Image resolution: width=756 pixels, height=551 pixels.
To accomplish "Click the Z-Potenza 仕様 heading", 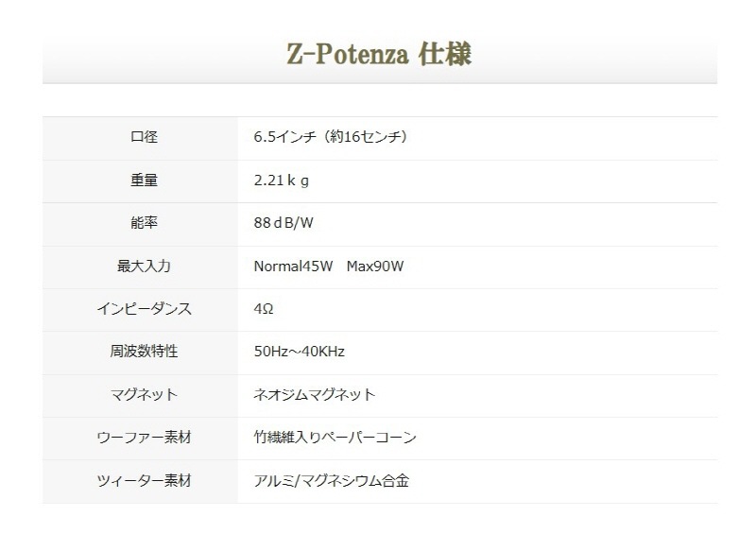I will pyautogui.click(x=378, y=54).
